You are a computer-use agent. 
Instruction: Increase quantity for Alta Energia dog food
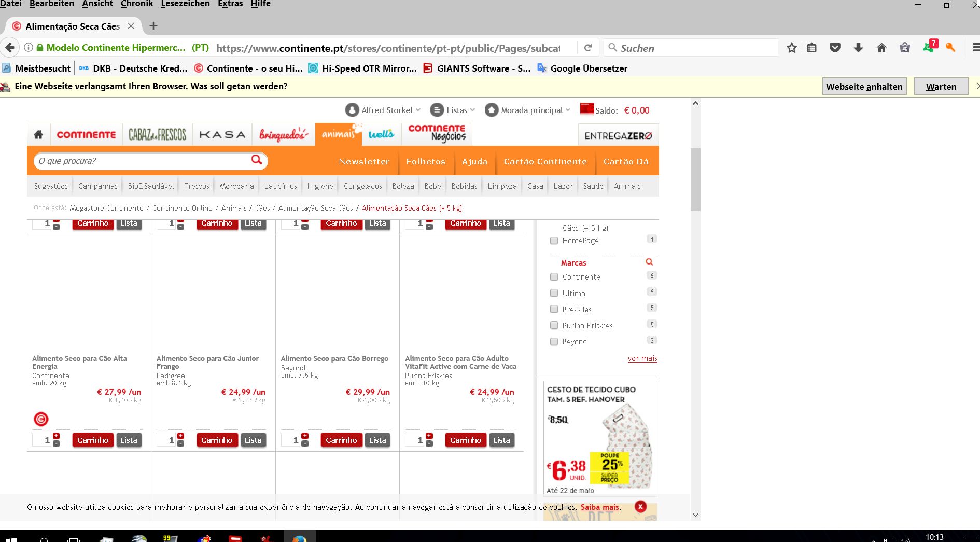point(56,436)
